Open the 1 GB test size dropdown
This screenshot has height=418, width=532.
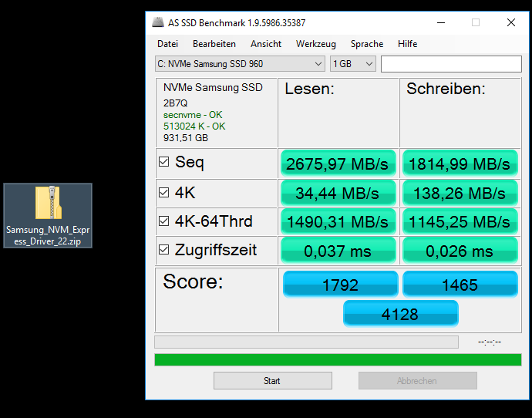click(353, 64)
